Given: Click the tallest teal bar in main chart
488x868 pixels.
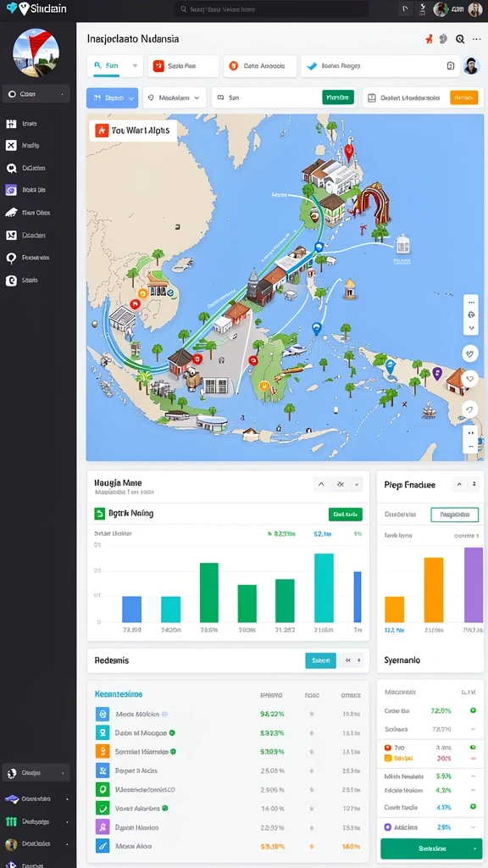Looking at the screenshot, I should (324, 587).
